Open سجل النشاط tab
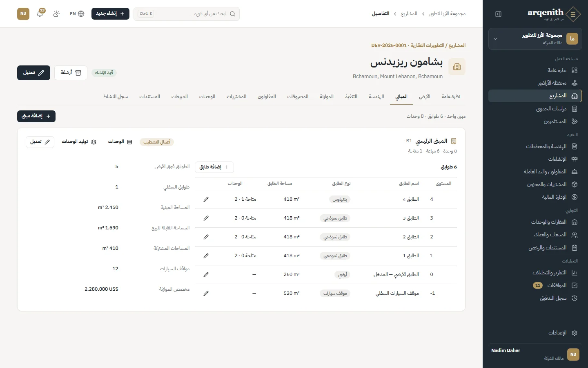The height and width of the screenshot is (368, 588). pyautogui.click(x=116, y=97)
